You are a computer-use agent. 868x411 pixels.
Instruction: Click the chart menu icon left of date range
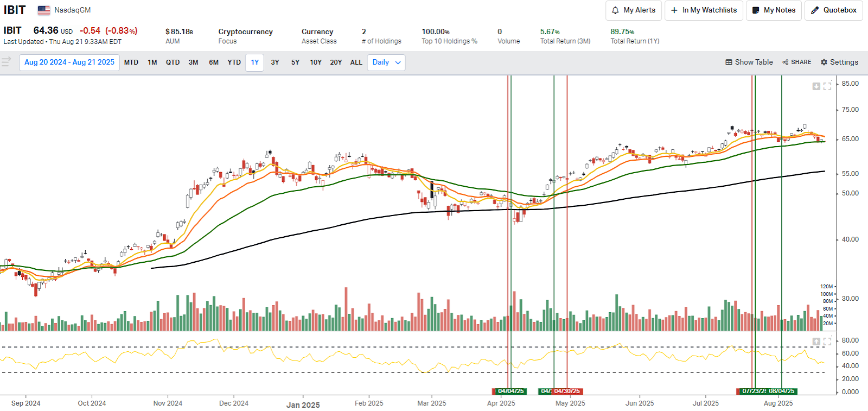coord(7,62)
